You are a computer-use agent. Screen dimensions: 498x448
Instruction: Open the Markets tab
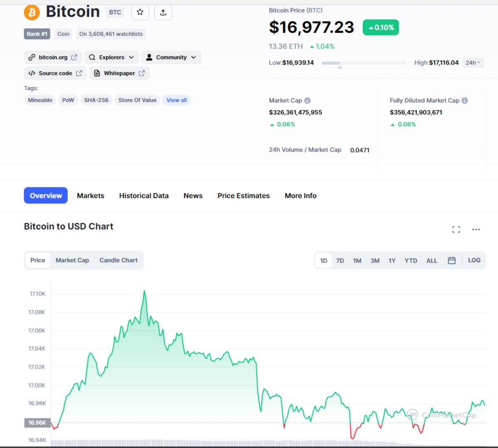[x=90, y=195]
